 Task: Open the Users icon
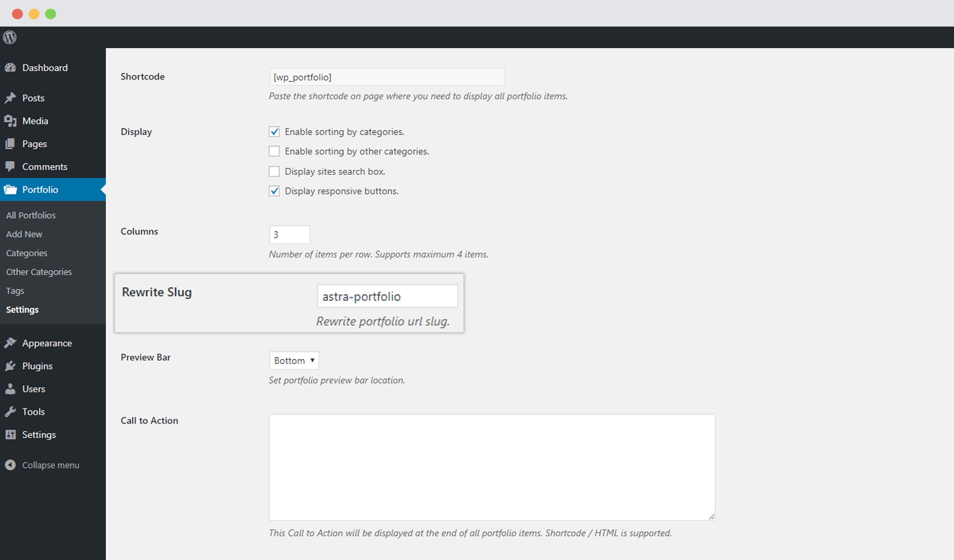coord(11,389)
